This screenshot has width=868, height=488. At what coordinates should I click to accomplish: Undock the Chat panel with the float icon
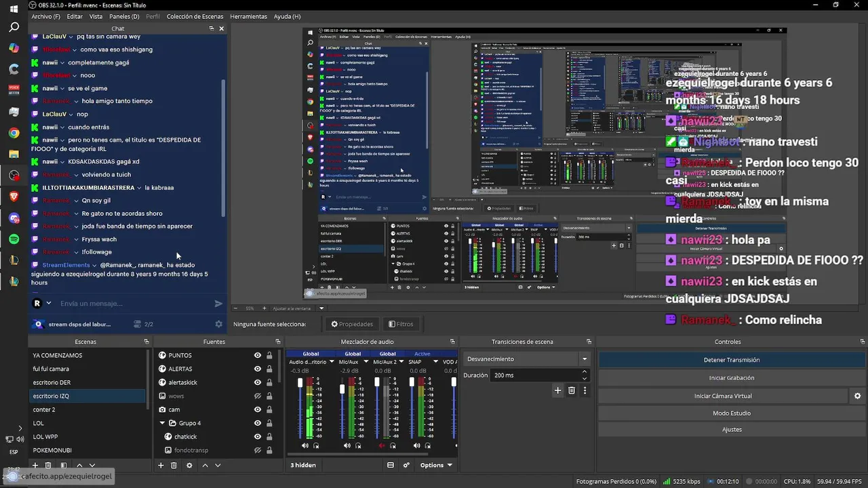tap(212, 28)
